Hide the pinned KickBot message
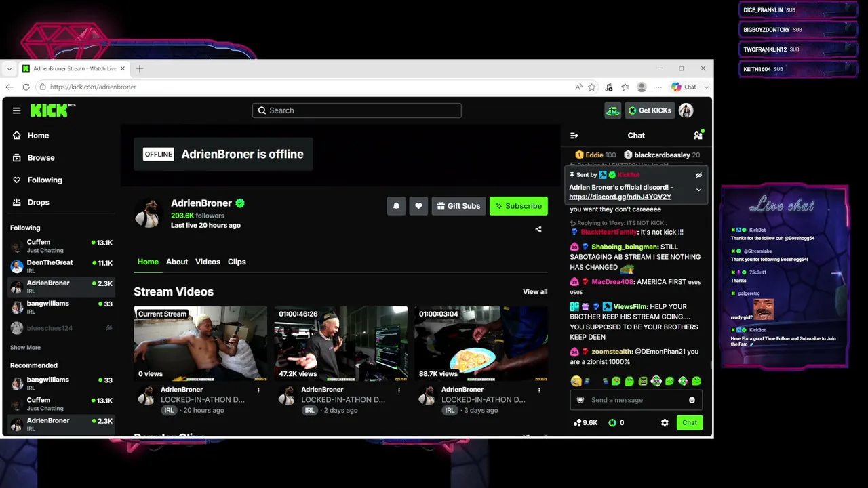This screenshot has width=868, height=488. tap(698, 175)
